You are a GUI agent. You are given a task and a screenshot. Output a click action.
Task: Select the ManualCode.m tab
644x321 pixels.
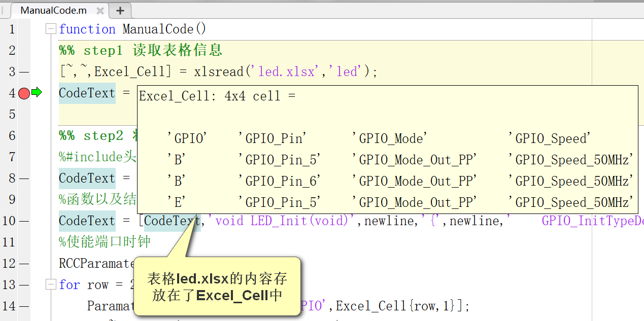(x=53, y=10)
